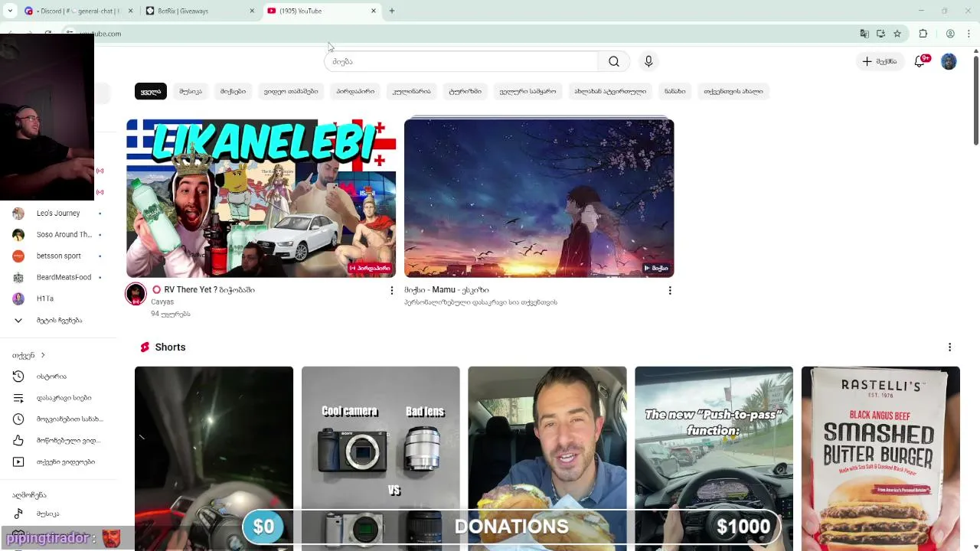Open the 'Cool camera Bad lens' Short
980x551 pixels.
click(381, 458)
